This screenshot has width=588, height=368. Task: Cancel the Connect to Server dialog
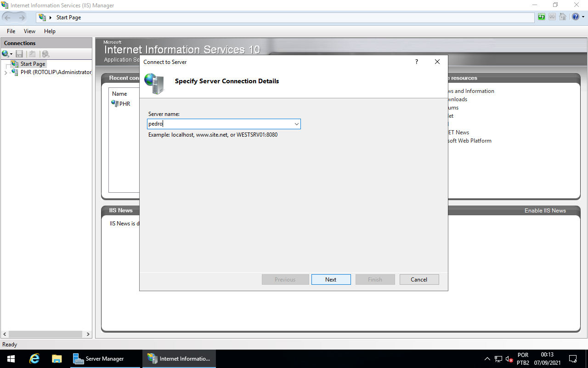(x=418, y=279)
